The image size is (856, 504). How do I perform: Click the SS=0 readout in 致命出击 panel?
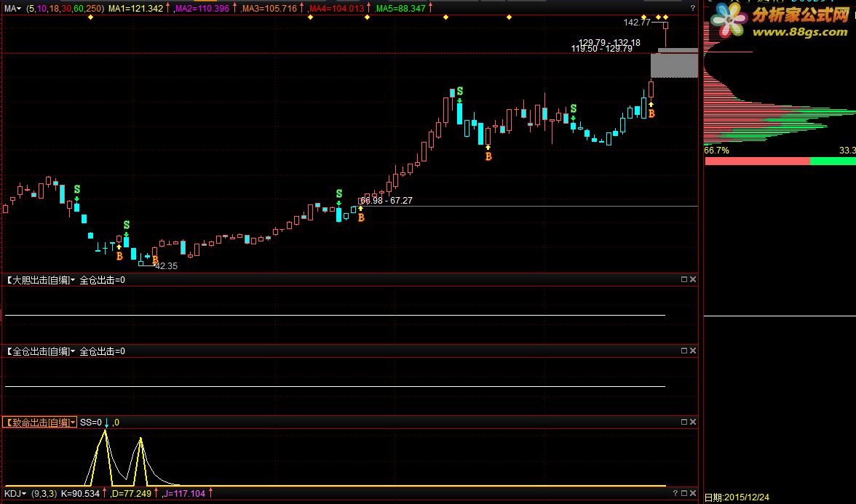[90, 422]
